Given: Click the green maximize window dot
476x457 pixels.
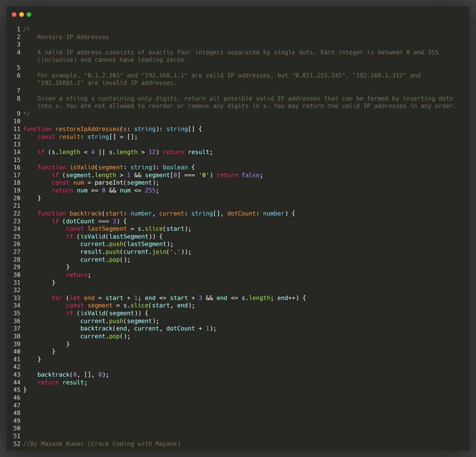Looking at the screenshot, I should click(x=29, y=15).
